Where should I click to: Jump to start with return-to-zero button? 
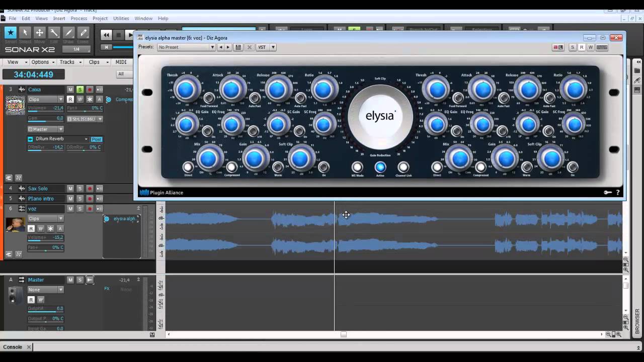106,47
